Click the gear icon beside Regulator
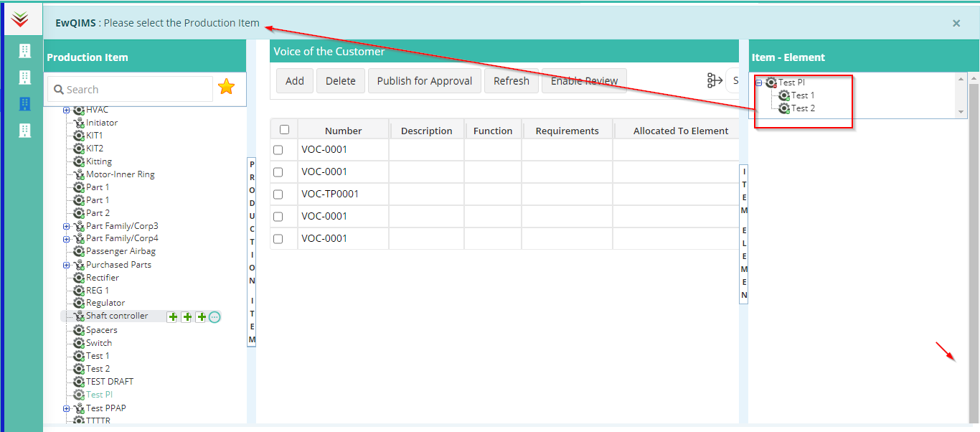This screenshot has width=980, height=432. 79,304
